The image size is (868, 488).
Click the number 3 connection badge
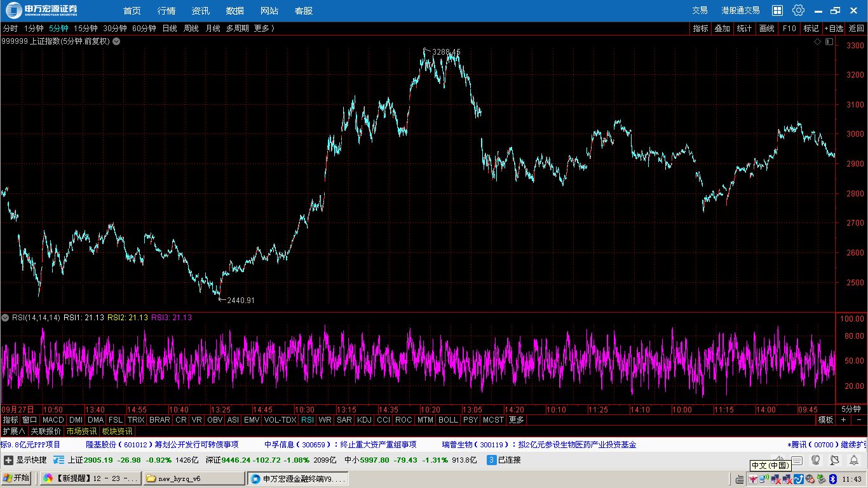coord(491,460)
